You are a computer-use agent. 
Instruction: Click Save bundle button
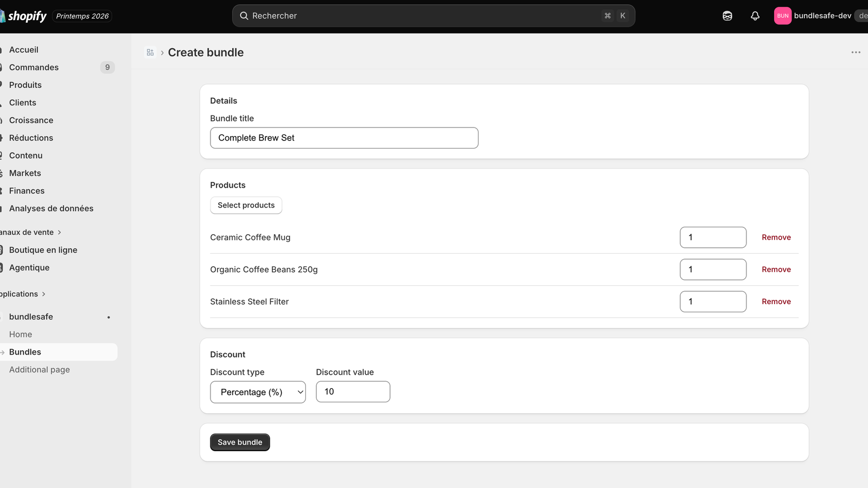coord(240,442)
